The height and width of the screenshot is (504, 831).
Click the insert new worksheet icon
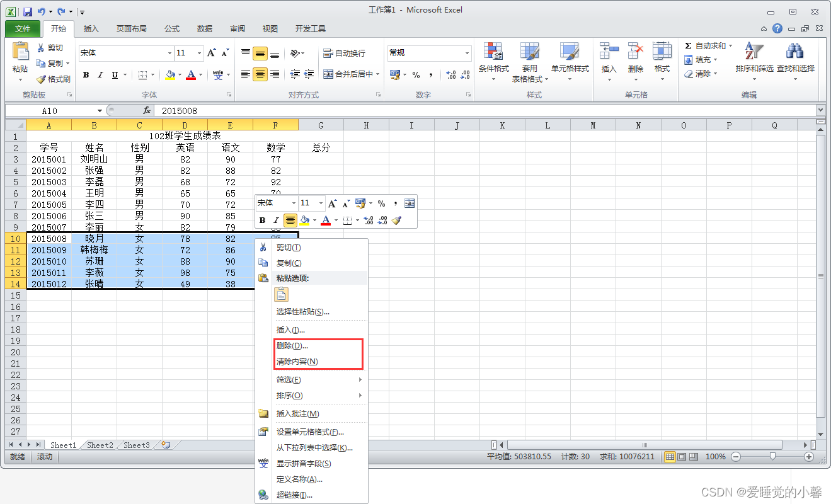click(166, 445)
